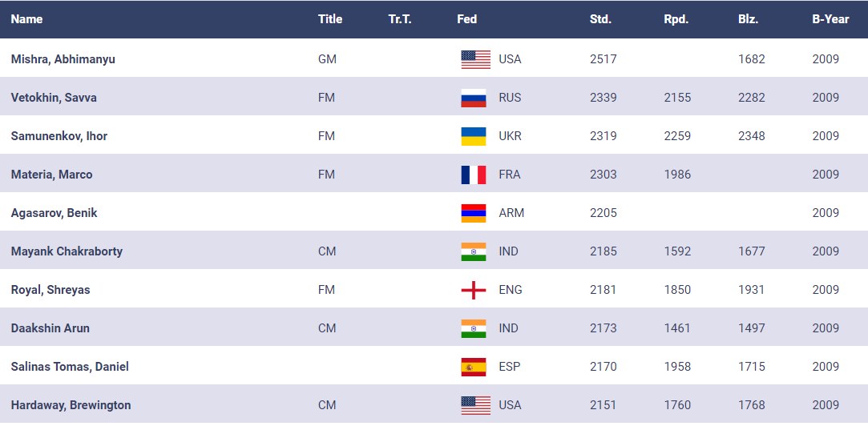Image resolution: width=868 pixels, height=426 pixels.
Task: Click the Ukrainian flag icon
Action: point(474,136)
